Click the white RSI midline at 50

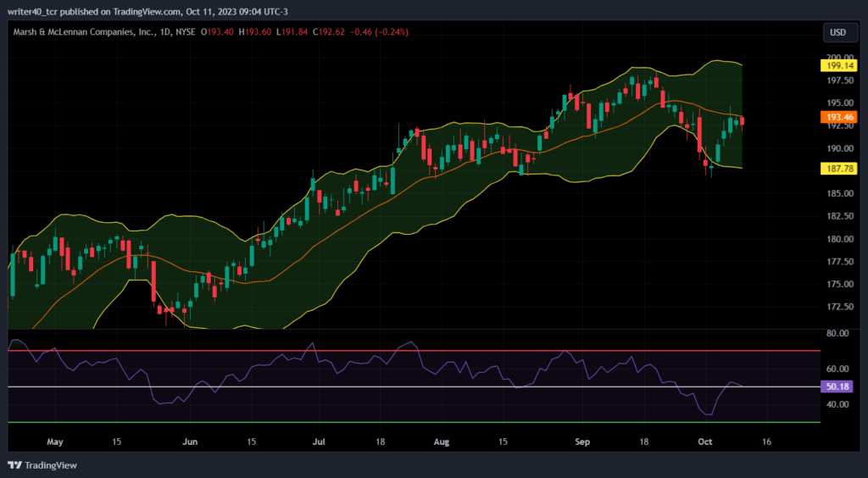[x=414, y=386]
